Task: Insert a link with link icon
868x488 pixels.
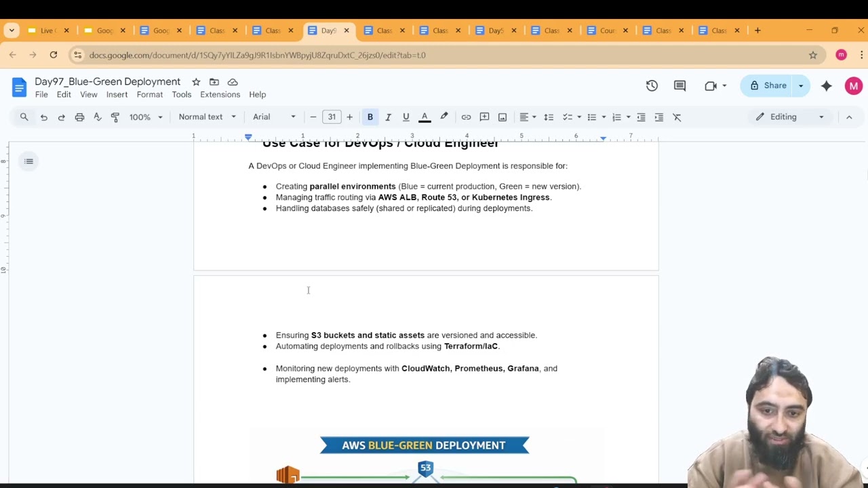Action: (466, 117)
